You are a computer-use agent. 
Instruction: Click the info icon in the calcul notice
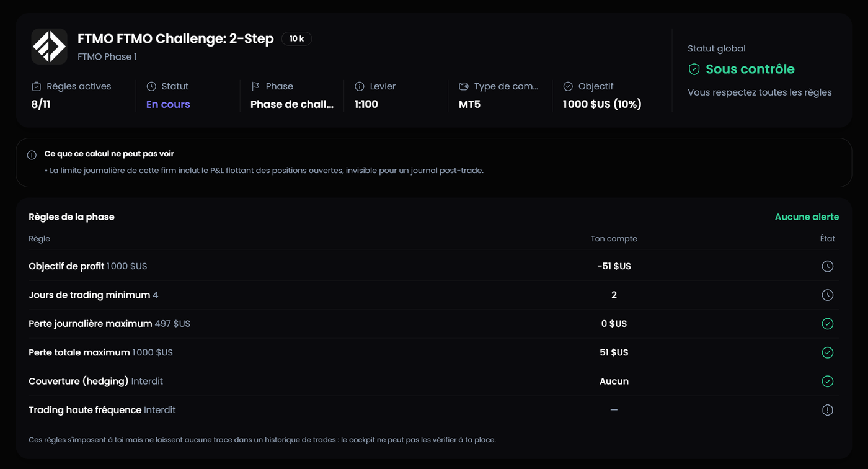(x=32, y=155)
